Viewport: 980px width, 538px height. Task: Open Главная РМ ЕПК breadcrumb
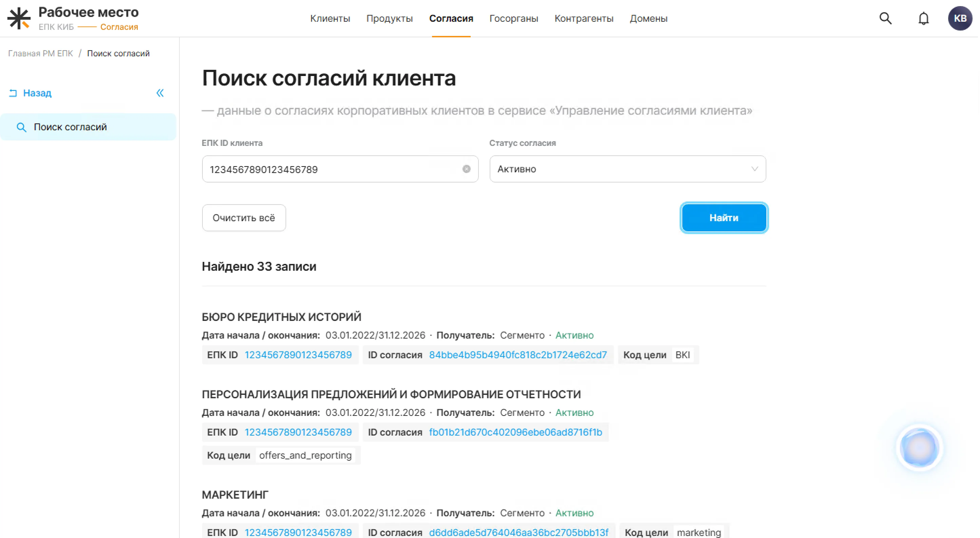tap(41, 54)
